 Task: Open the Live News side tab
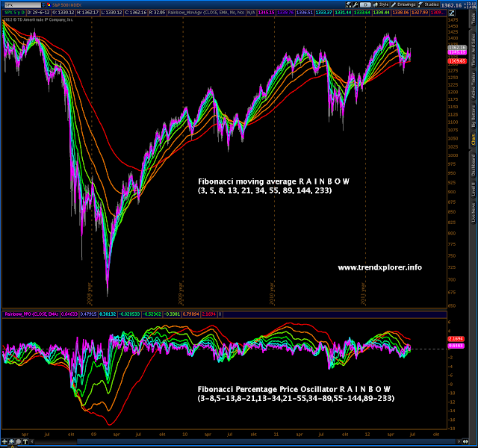[x=474, y=213]
